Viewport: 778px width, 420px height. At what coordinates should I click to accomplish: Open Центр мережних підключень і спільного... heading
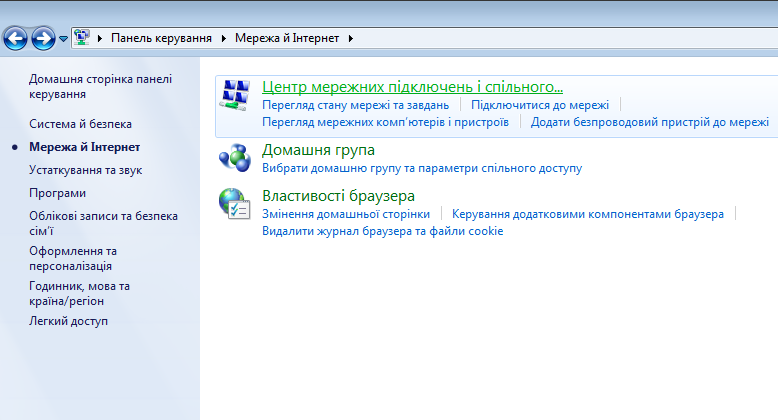(x=412, y=87)
